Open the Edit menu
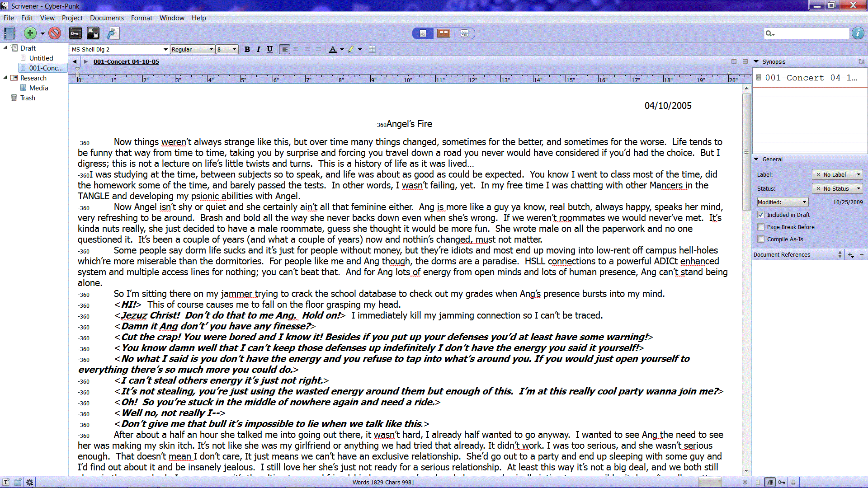Screen dimensions: 868x488 (x=27, y=18)
